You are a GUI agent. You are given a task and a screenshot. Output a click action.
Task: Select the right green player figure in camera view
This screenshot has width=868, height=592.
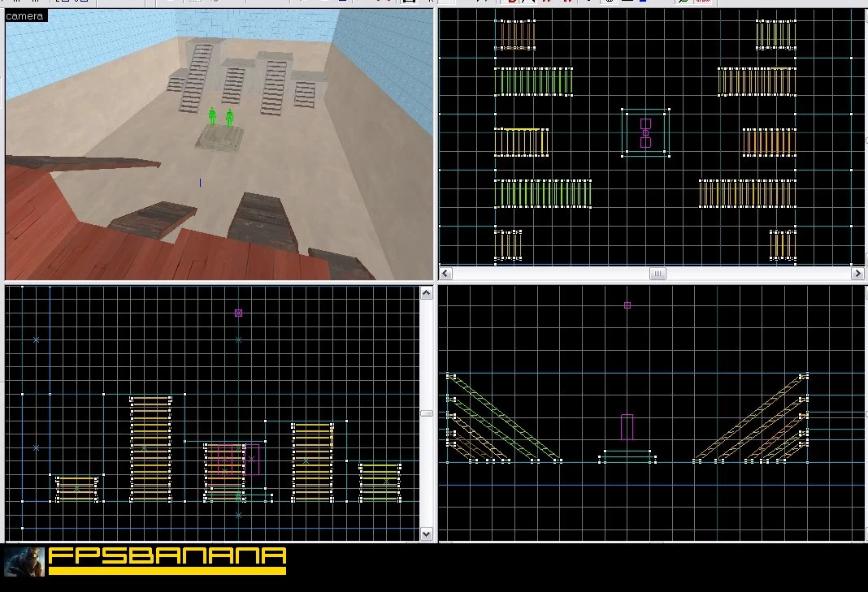(229, 117)
